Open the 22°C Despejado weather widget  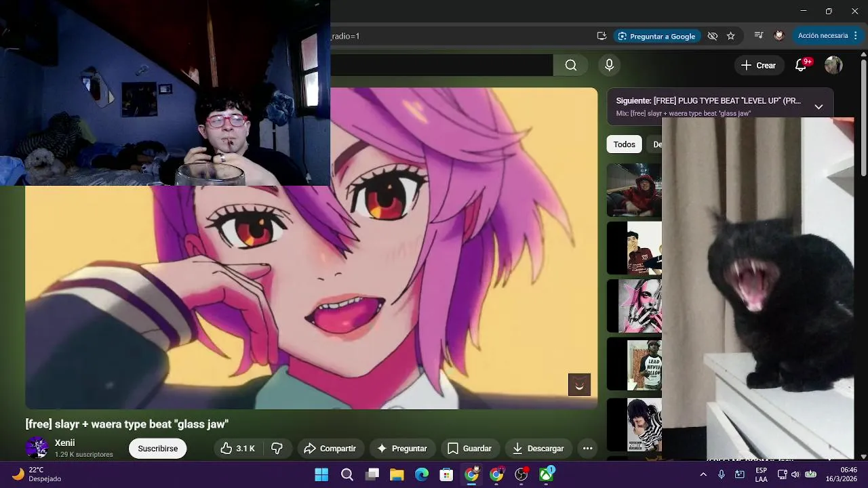point(37,474)
